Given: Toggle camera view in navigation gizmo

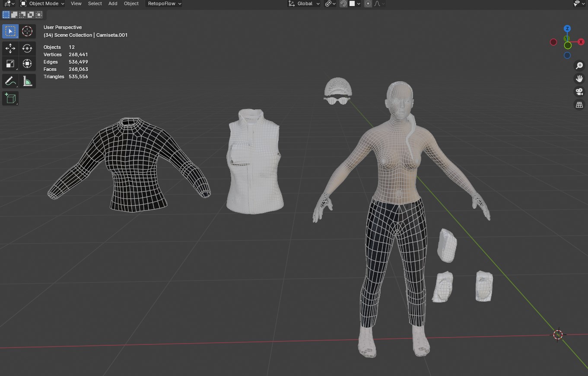Looking at the screenshot, I should tap(579, 92).
